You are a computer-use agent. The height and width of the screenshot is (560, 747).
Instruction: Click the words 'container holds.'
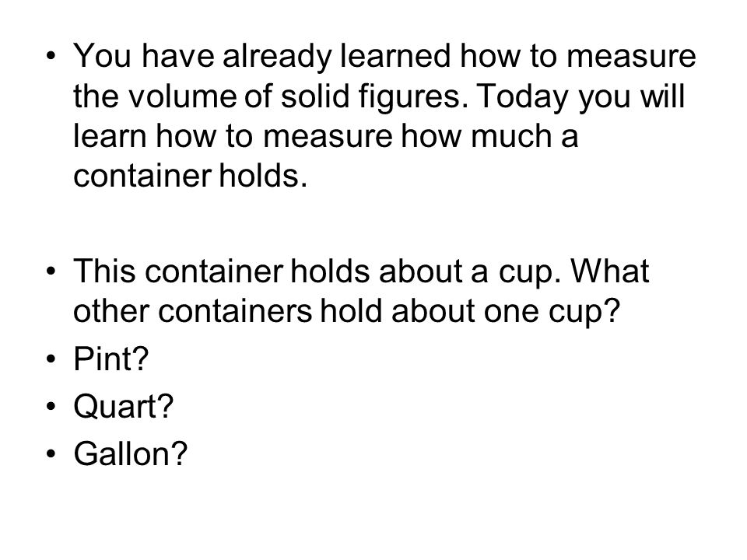[191, 175]
